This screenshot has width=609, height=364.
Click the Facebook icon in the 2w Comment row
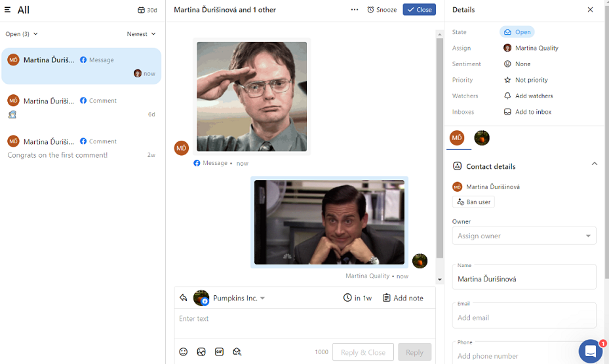[x=83, y=141]
